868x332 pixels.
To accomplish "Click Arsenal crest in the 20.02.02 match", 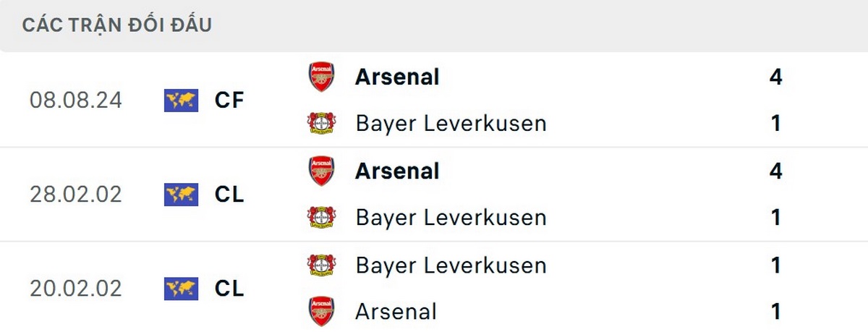I will [321, 312].
